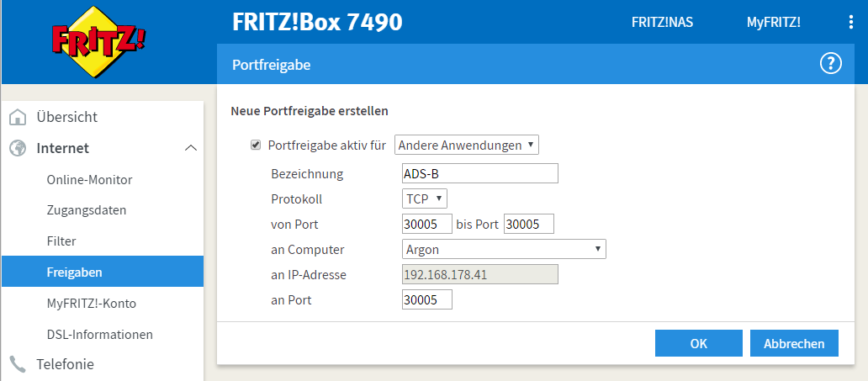
Task: Open DSL-Informationen menu entry
Action: coord(100,335)
